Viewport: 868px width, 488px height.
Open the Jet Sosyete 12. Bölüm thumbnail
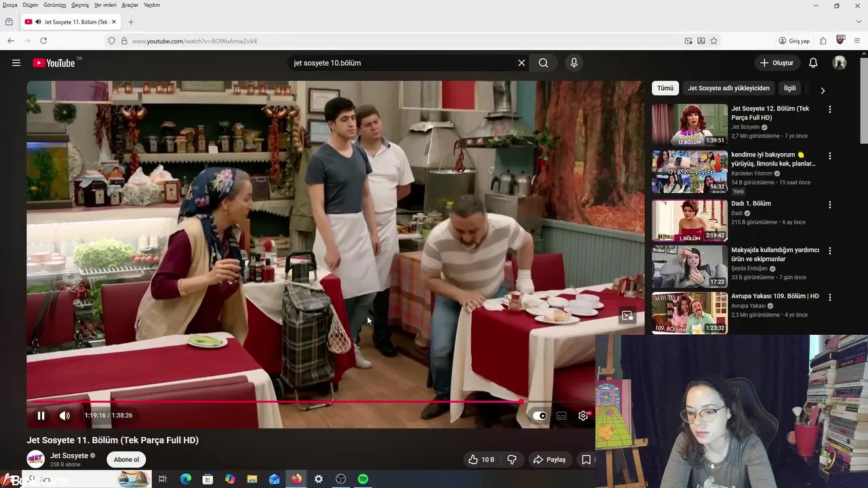[690, 125]
